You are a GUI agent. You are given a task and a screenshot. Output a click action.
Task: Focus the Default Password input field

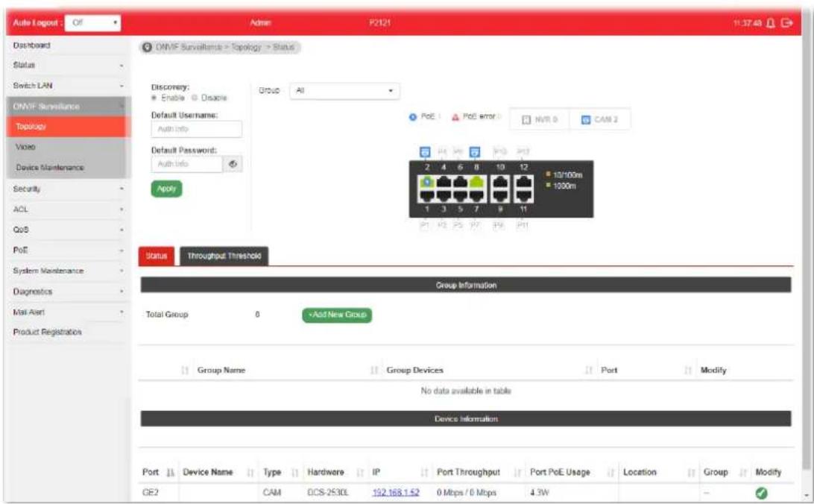(x=187, y=164)
